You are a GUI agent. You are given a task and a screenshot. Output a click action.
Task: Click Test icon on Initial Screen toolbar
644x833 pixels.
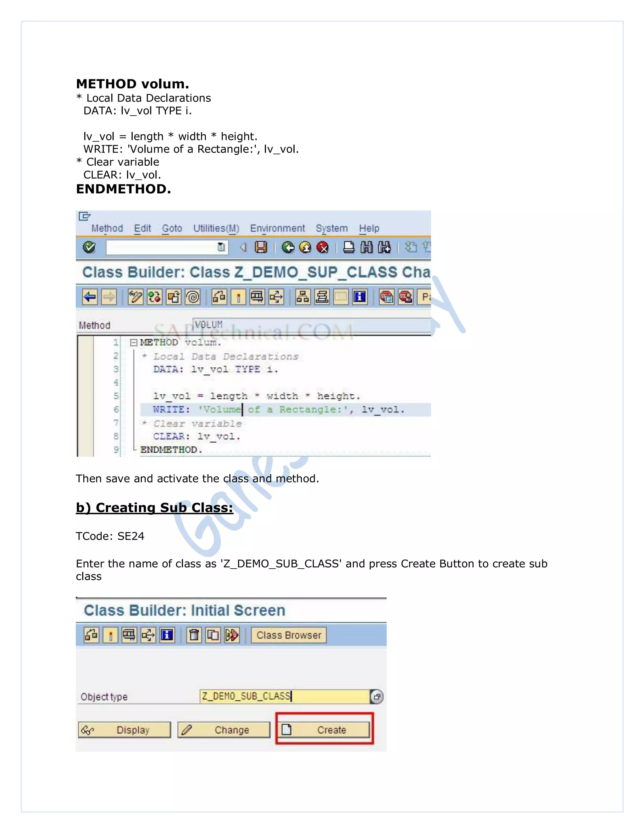(129, 635)
